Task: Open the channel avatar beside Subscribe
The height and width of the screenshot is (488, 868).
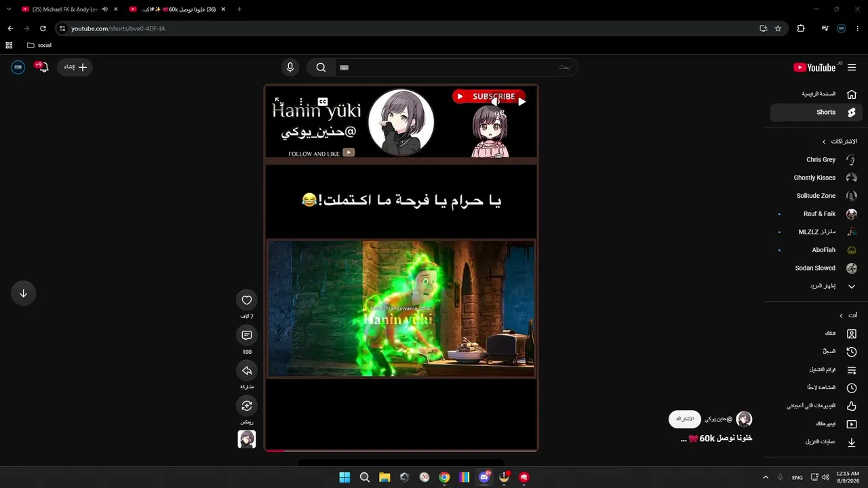Action: pos(744,419)
